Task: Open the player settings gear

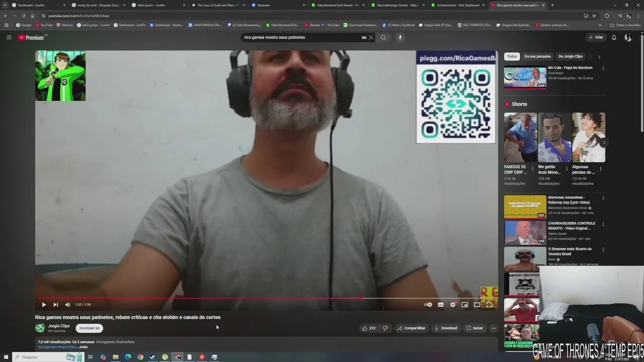Action: point(453,304)
